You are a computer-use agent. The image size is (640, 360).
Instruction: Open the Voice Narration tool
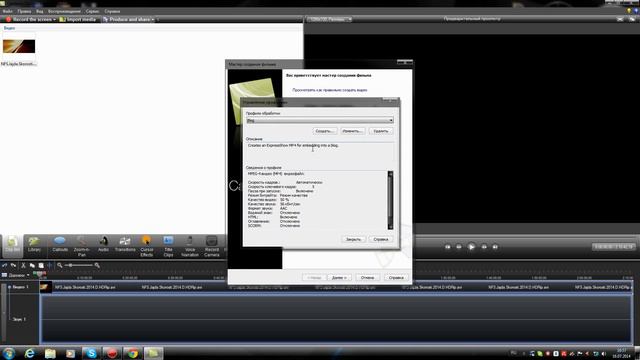click(190, 247)
